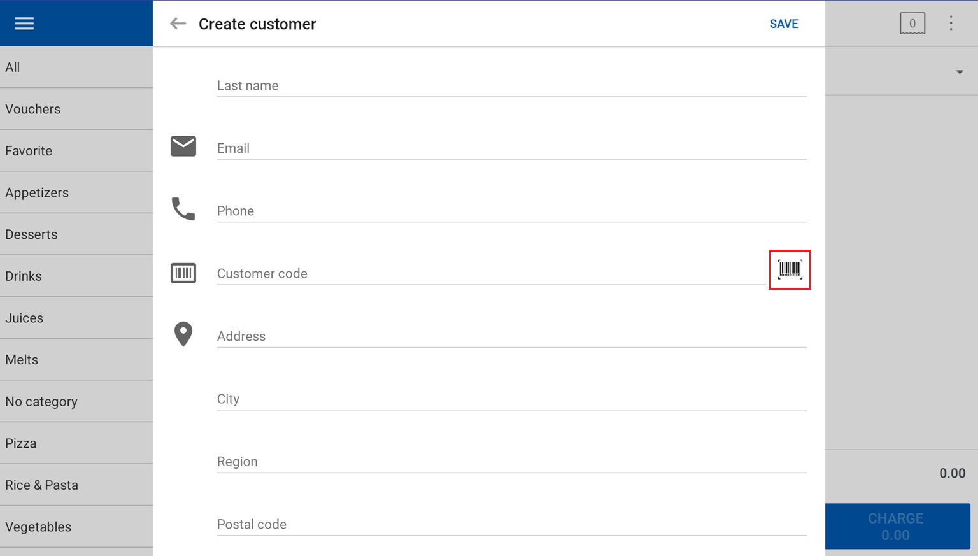Image resolution: width=980 pixels, height=556 pixels.
Task: Open the receipt ticket counter icon
Action: (912, 24)
